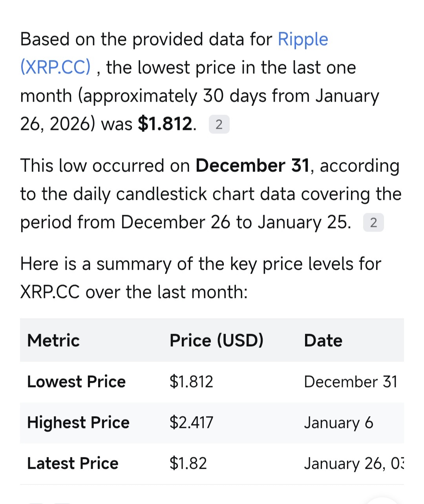Tap the December 31 table cell
Image resolution: width=424 pixels, height=504 pixels.
pos(351,382)
